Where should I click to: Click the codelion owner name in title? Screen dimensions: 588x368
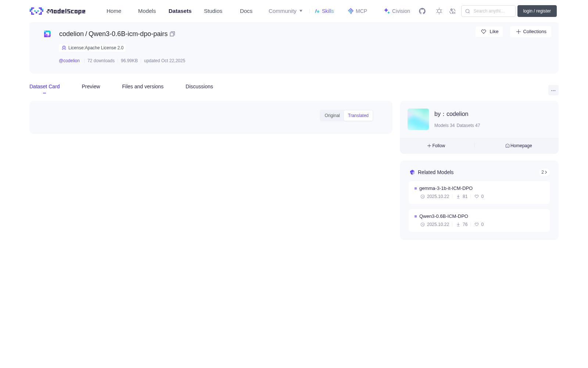click(71, 34)
